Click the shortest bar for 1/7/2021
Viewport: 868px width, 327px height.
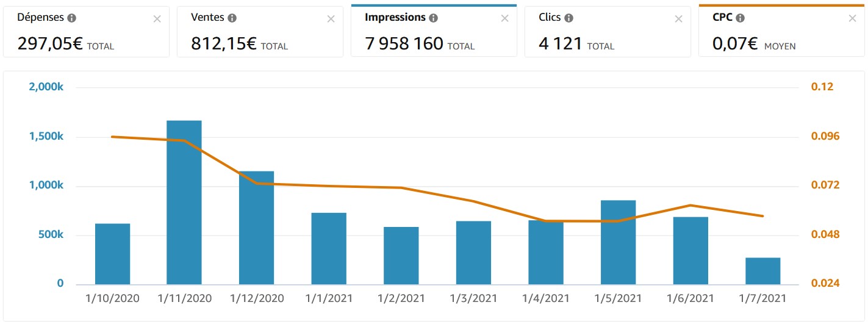click(762, 271)
